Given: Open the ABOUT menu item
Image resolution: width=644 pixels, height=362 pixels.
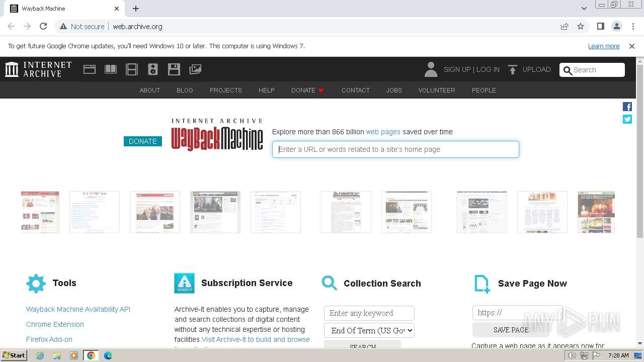Looking at the screenshot, I should (150, 90).
